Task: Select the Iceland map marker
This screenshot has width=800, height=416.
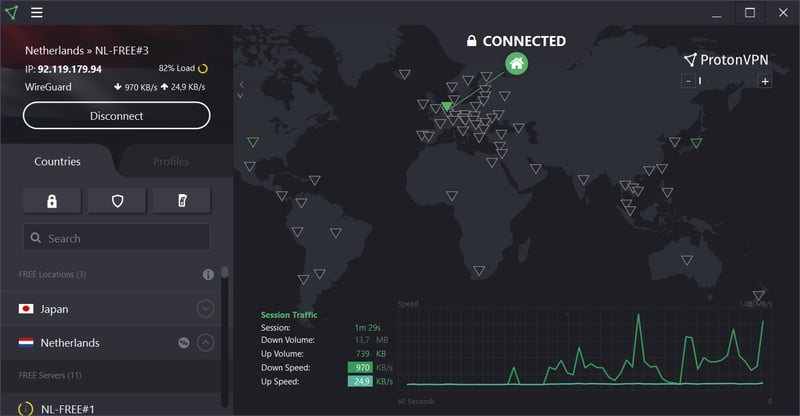Action: click(x=405, y=75)
